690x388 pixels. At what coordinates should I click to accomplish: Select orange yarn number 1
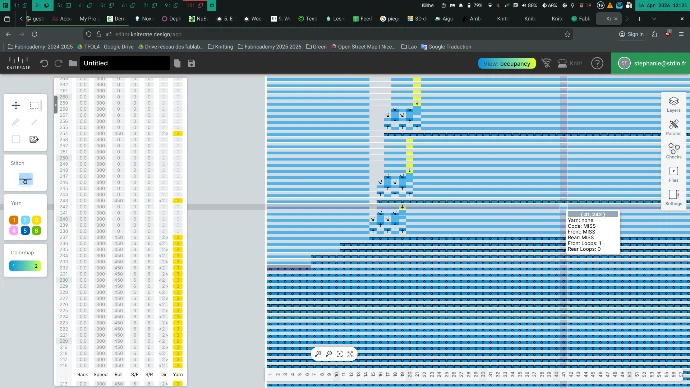click(14, 220)
